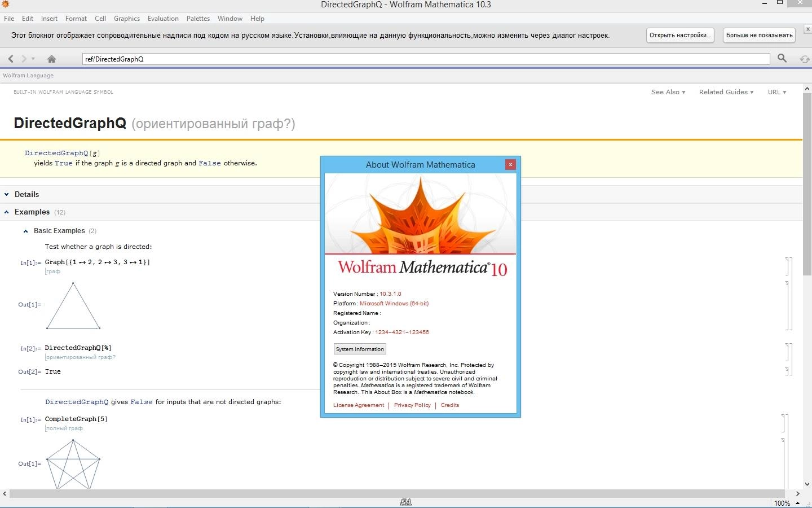Screen dimensions: 812x508
Task: Click the False link in usage description
Action: (x=210, y=163)
